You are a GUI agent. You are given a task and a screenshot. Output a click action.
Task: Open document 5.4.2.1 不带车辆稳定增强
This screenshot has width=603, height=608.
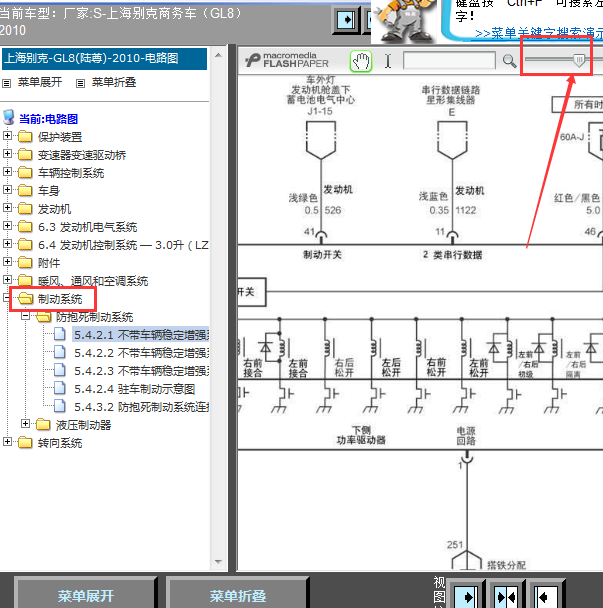[x=141, y=335]
